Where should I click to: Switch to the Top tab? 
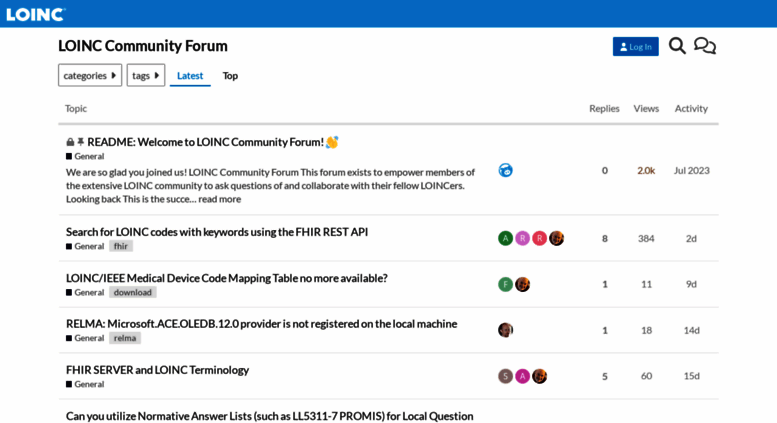click(230, 76)
